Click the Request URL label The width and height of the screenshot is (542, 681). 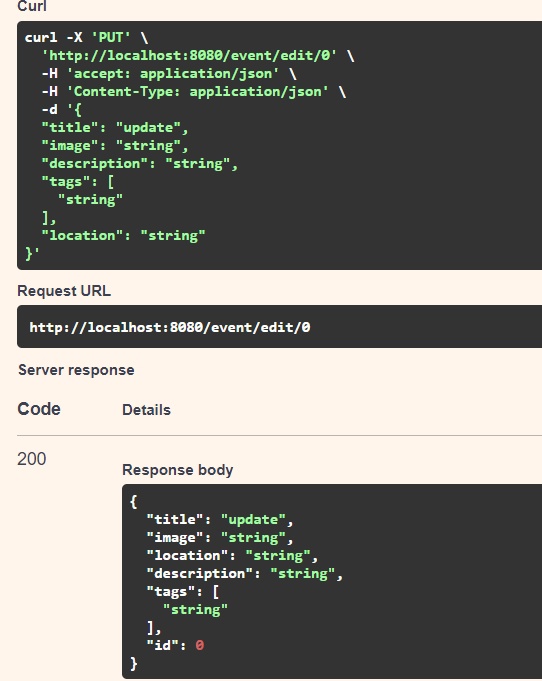point(64,291)
